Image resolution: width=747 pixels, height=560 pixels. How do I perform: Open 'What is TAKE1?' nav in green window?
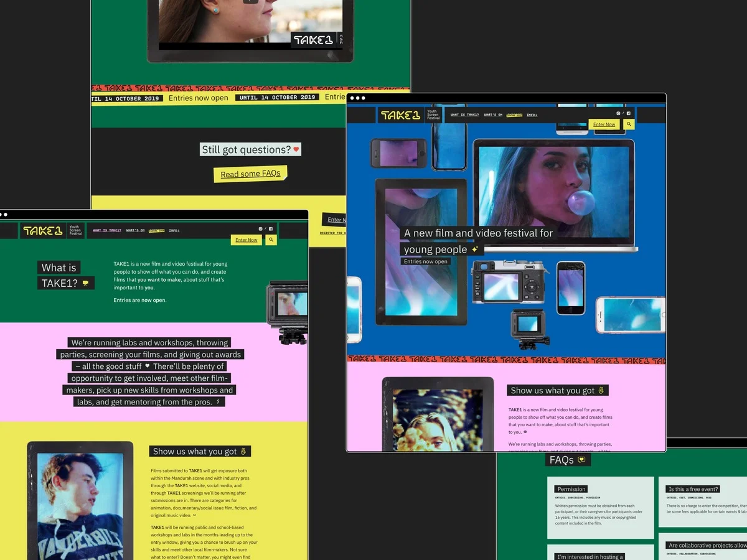[107, 230]
